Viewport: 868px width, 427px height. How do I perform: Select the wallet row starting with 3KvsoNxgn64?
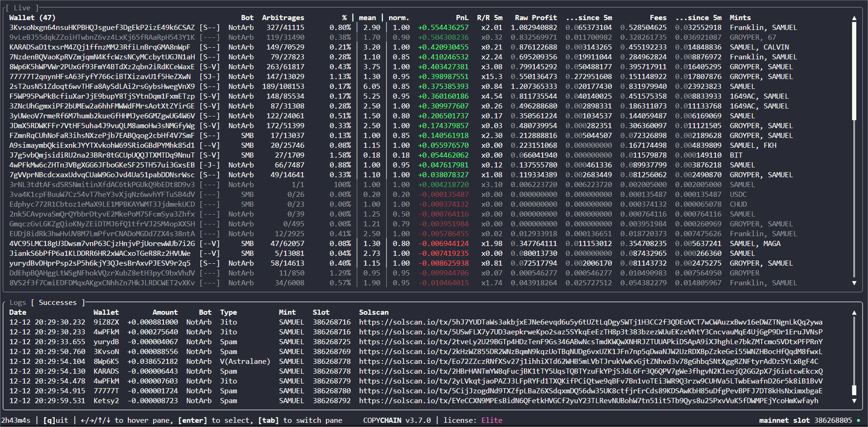pyautogui.click(x=102, y=28)
